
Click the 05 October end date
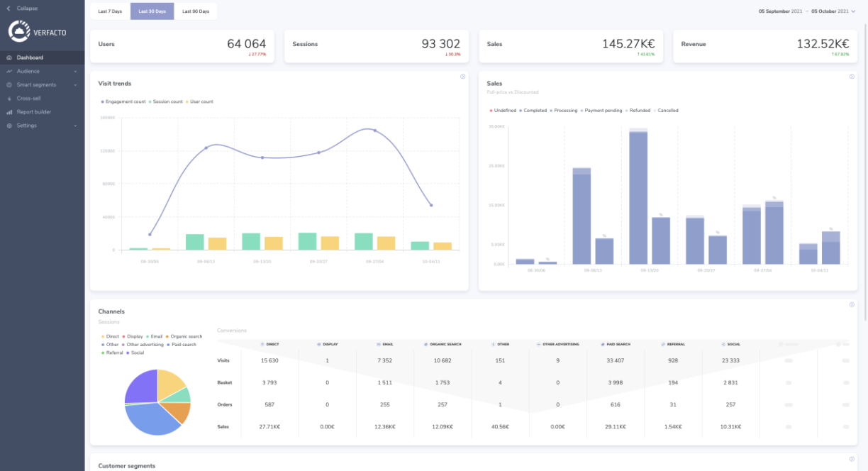tap(830, 11)
